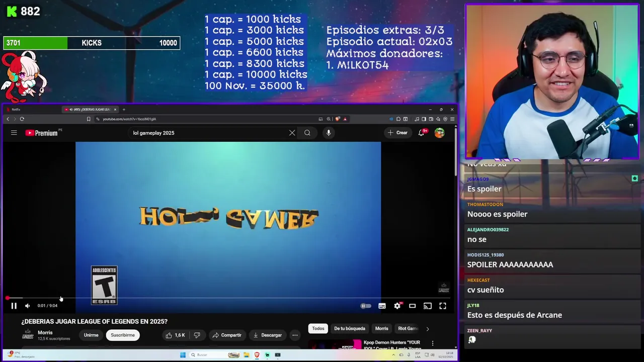Select the Riot Games filter chip

(x=408, y=329)
